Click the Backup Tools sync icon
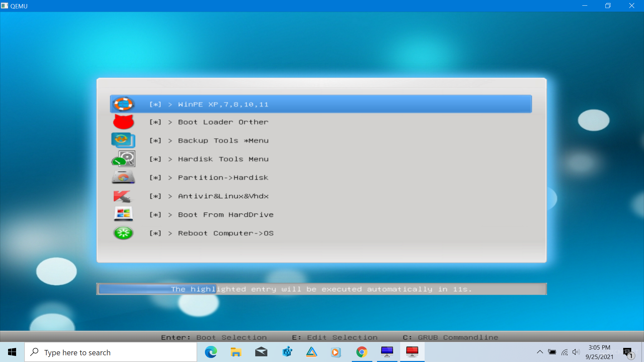 tap(123, 140)
